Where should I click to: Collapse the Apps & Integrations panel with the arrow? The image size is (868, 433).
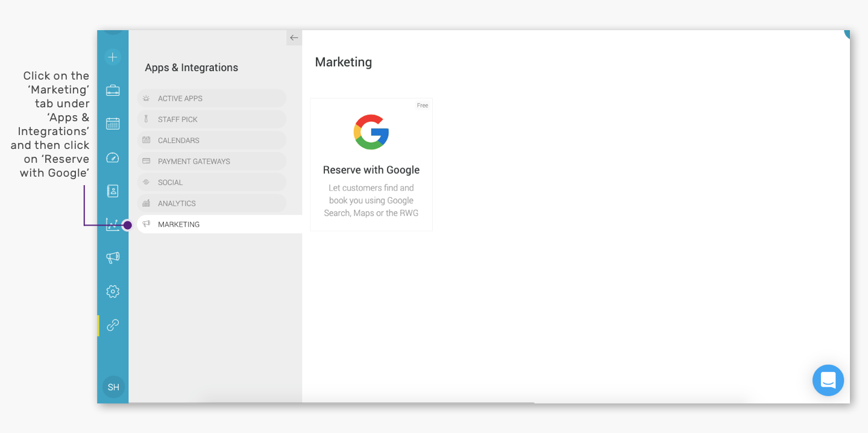tap(294, 37)
